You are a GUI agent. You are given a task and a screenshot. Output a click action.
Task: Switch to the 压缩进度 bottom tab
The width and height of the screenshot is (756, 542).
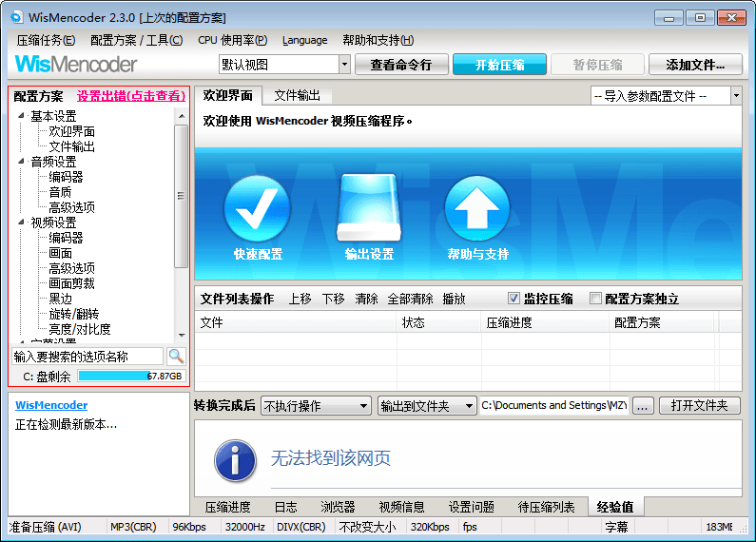(x=228, y=507)
